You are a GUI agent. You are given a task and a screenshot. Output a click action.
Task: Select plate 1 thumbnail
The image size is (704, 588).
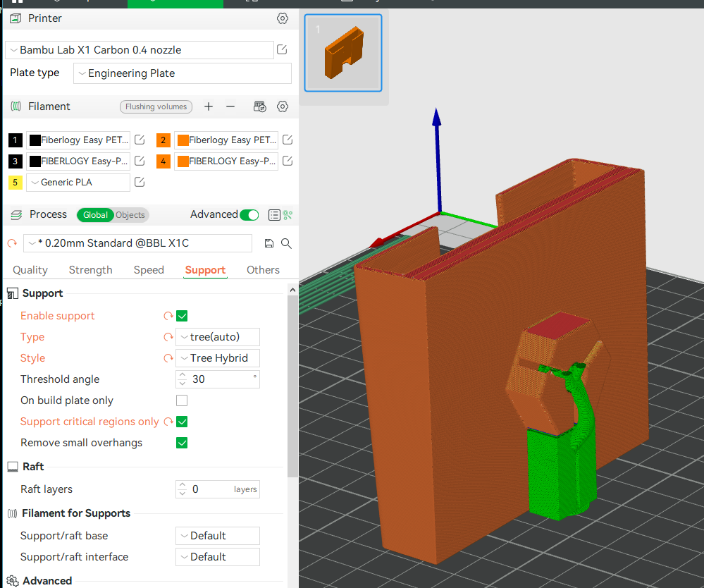tap(343, 53)
